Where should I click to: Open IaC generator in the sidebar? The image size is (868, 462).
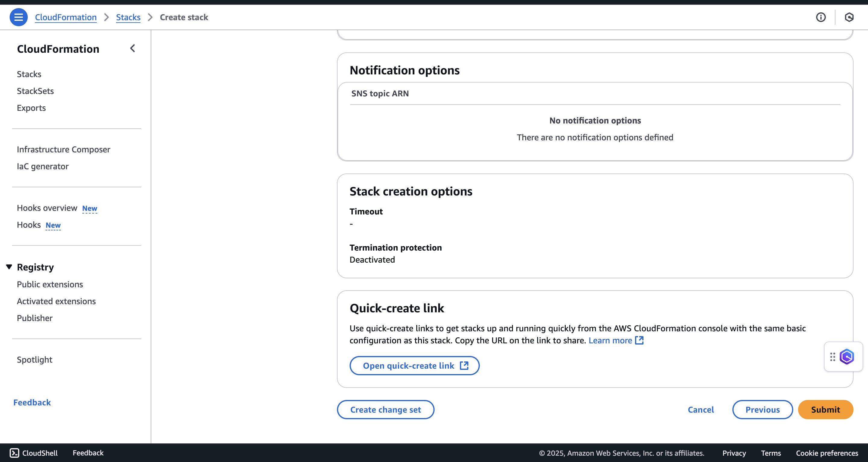coord(42,166)
